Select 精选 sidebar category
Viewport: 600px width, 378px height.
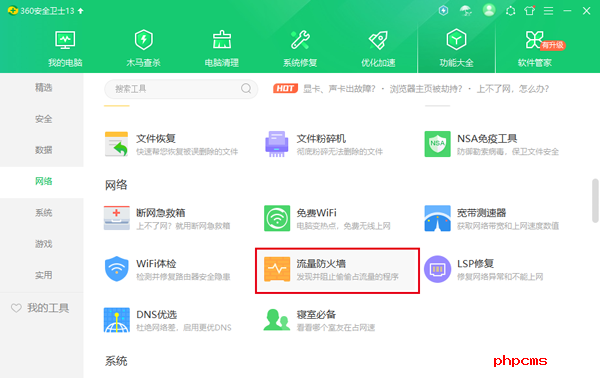(x=44, y=88)
